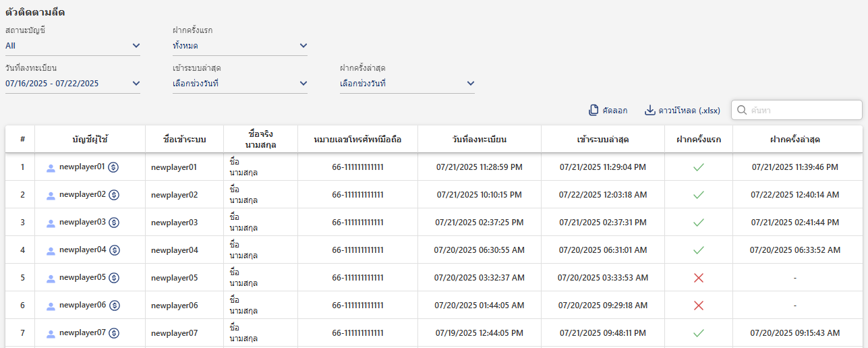868x348 pixels.
Task: Click the green checkmark in newplayer03's row
Action: (699, 222)
